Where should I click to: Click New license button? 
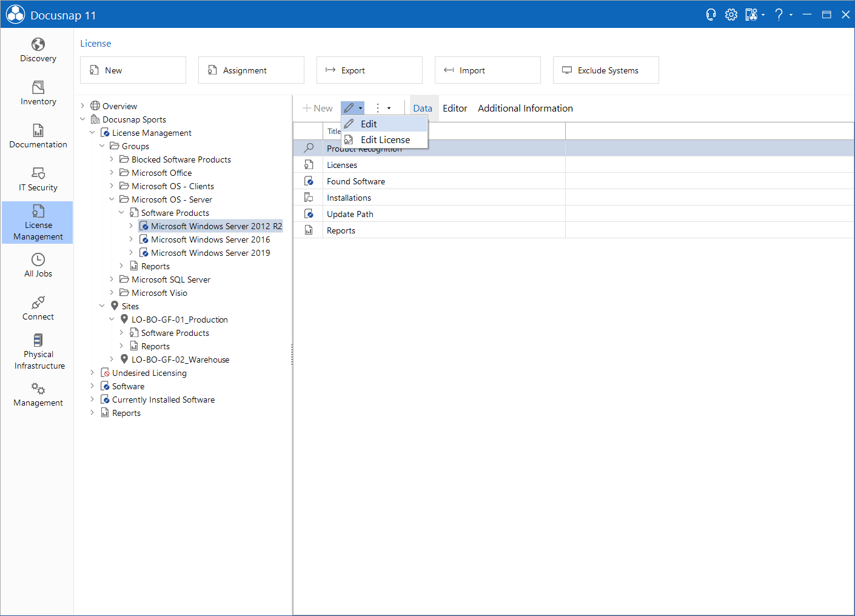[133, 70]
